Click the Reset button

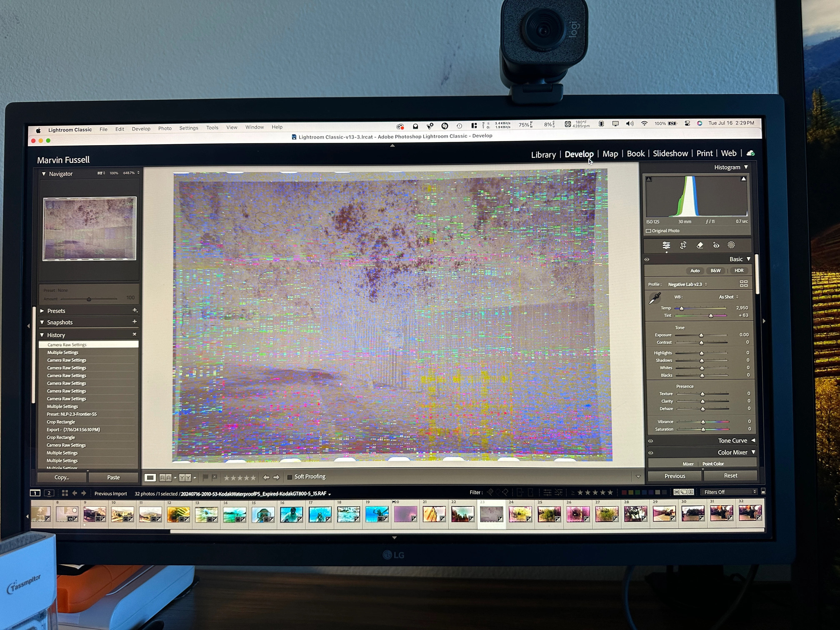[x=730, y=475]
